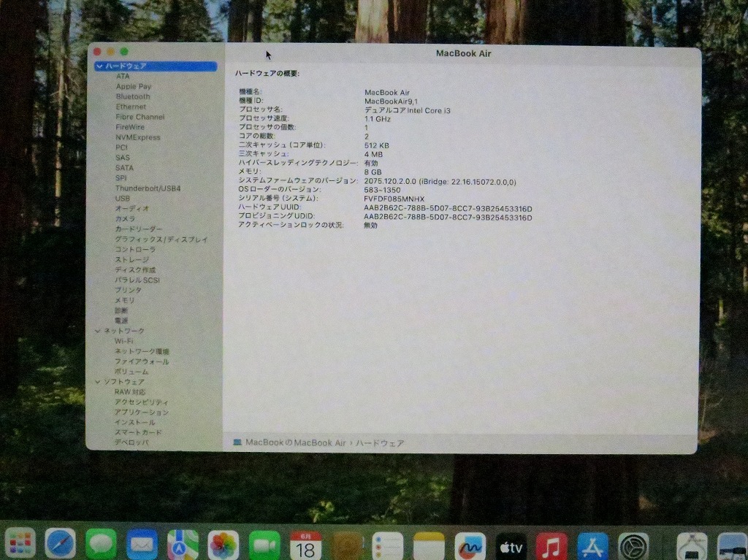Select 診断 in the sidebar

121,310
